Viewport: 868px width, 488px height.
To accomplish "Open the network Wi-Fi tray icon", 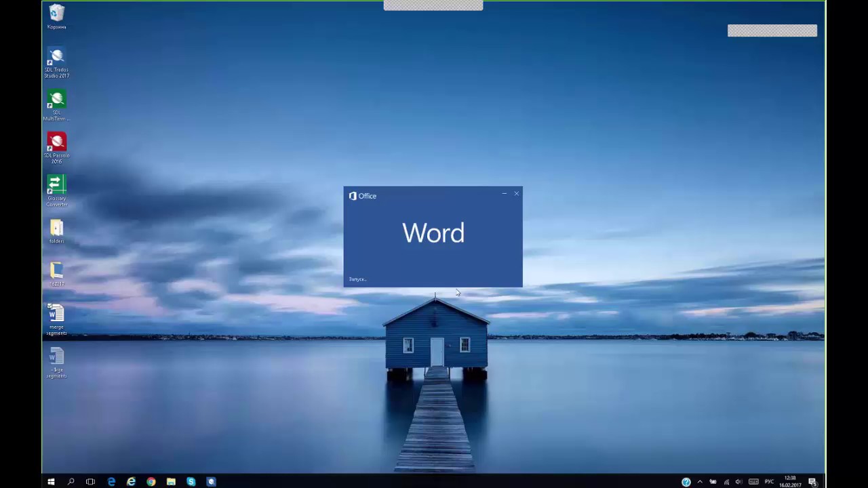I will point(726,482).
